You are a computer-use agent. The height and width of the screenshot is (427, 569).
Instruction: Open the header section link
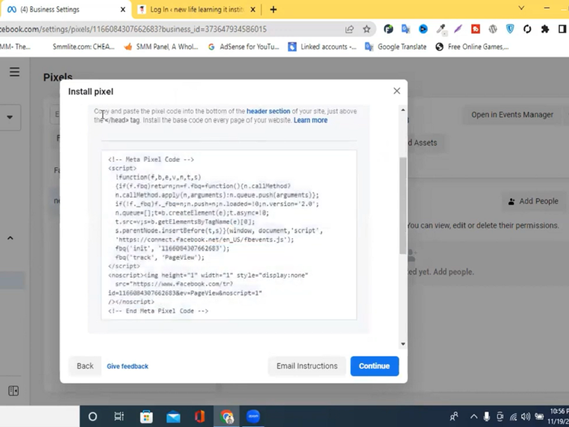[x=268, y=111]
